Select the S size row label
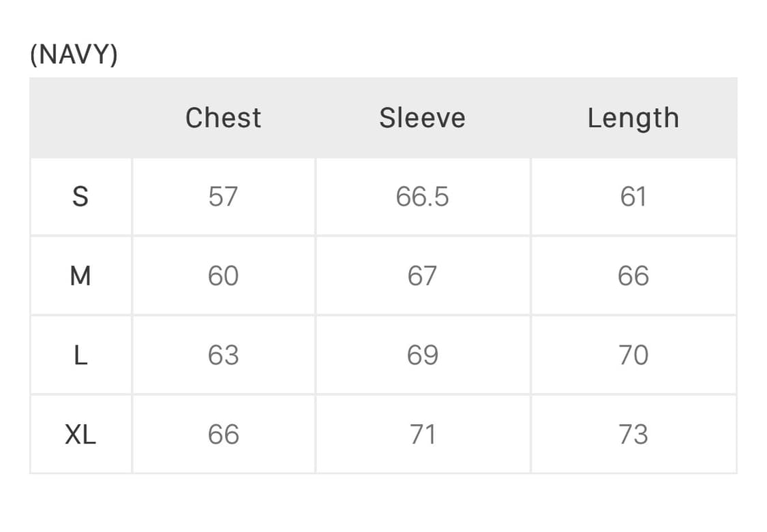The width and height of the screenshot is (767, 532). pyautogui.click(x=80, y=197)
